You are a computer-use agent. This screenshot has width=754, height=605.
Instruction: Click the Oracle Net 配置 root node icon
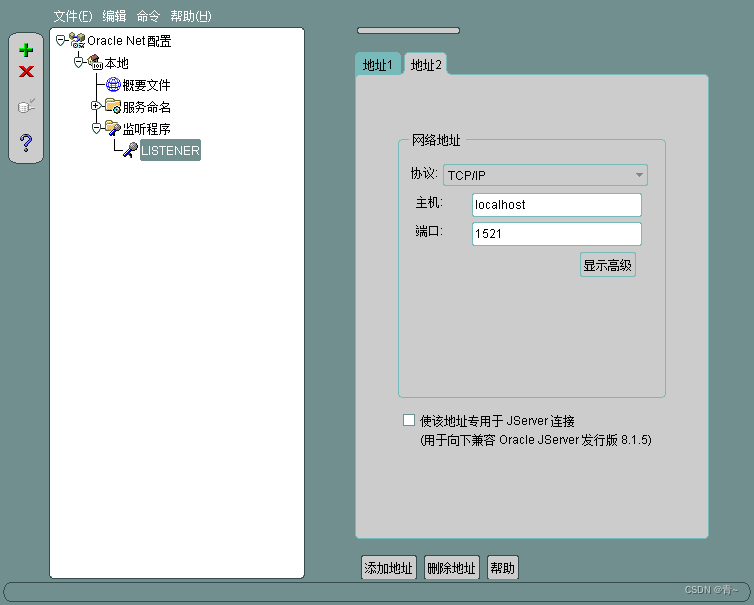point(77,40)
